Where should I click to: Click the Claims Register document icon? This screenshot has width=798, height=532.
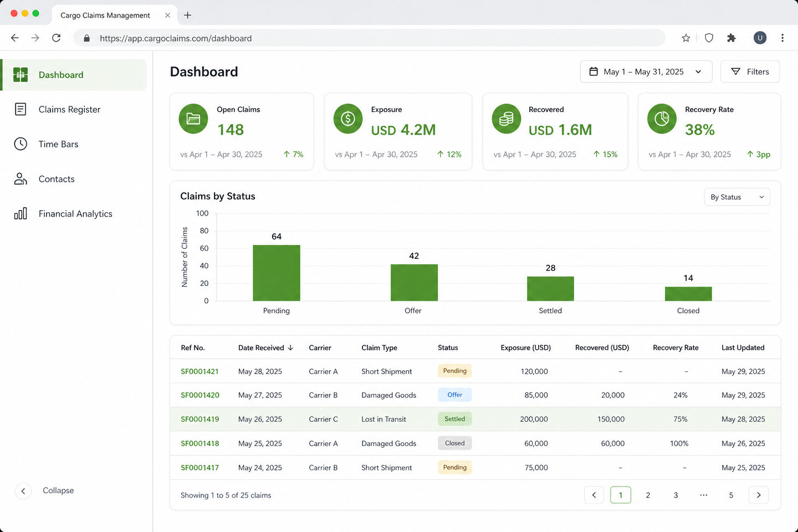[21, 109]
